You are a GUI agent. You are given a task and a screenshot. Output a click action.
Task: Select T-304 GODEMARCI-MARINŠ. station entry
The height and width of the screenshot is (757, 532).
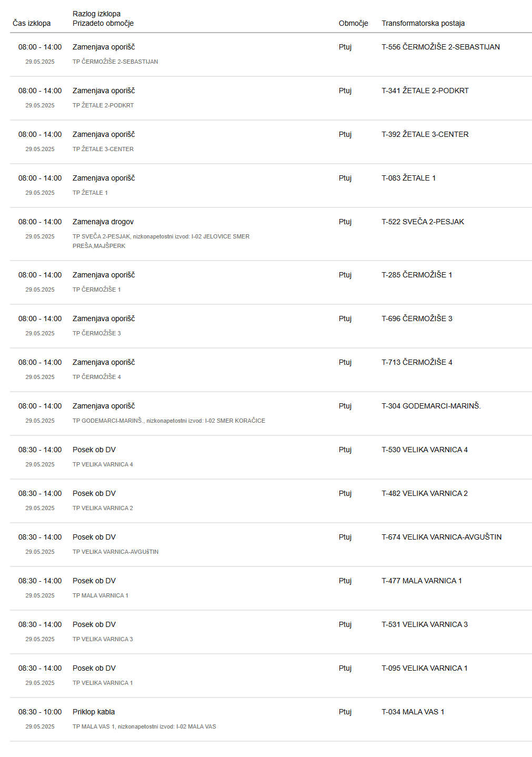click(431, 406)
